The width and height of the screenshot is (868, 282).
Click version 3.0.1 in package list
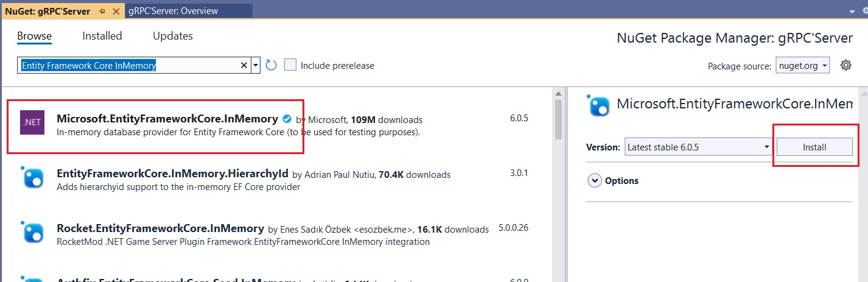[x=519, y=173]
